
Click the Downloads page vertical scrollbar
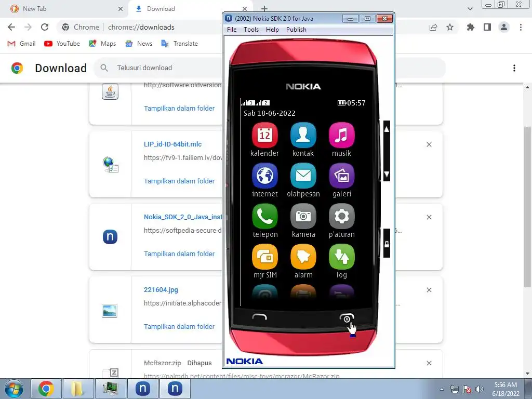coord(528,207)
